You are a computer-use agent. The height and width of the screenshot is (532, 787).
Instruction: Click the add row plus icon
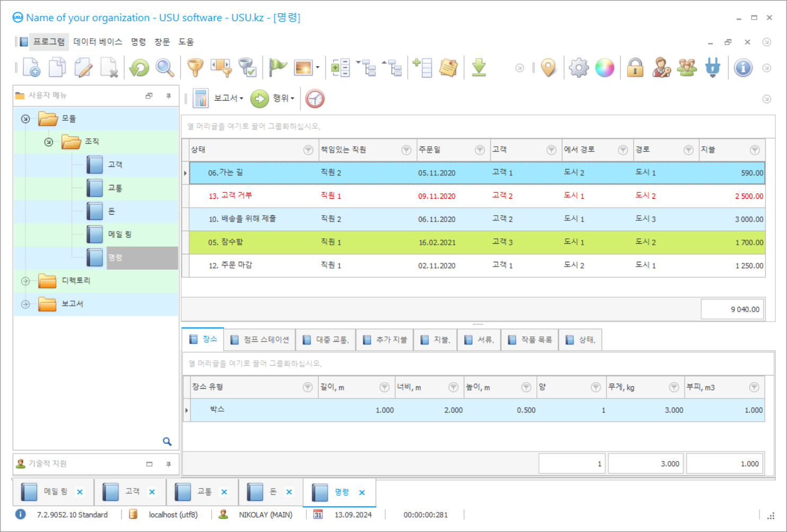(x=422, y=68)
